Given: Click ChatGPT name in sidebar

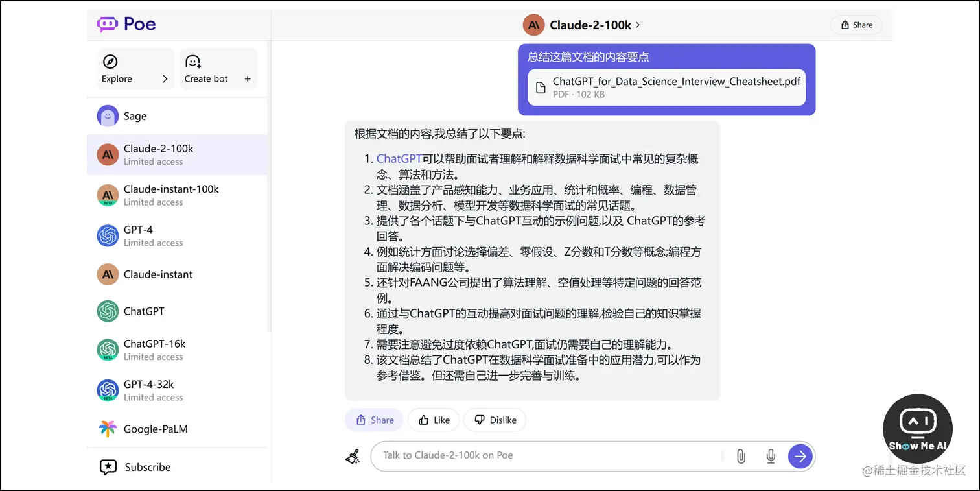Looking at the screenshot, I should click(144, 311).
